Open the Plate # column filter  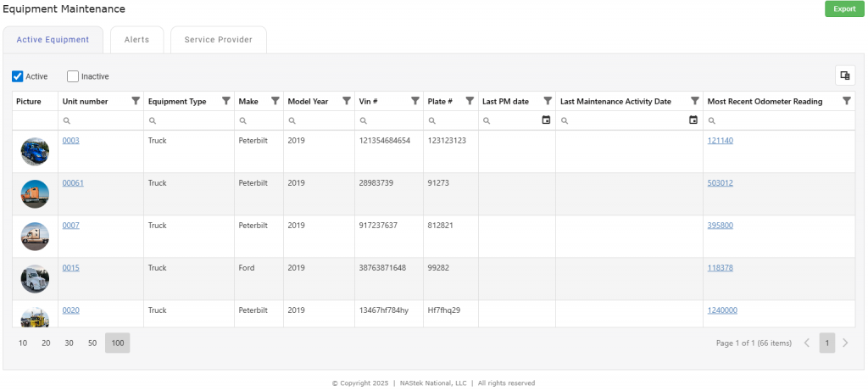(x=470, y=101)
